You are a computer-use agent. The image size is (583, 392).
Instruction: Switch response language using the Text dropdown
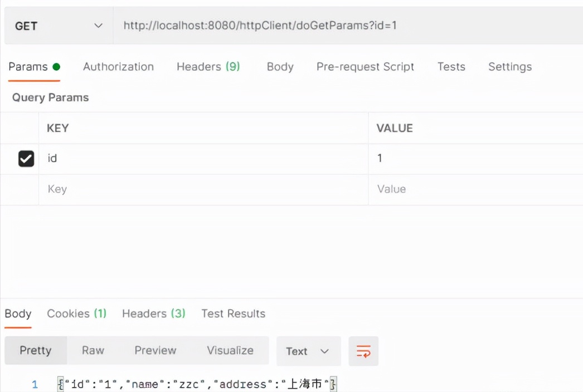click(x=307, y=351)
